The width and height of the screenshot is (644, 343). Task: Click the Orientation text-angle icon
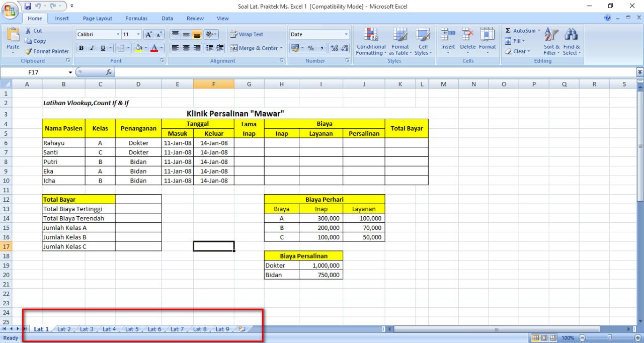point(212,35)
